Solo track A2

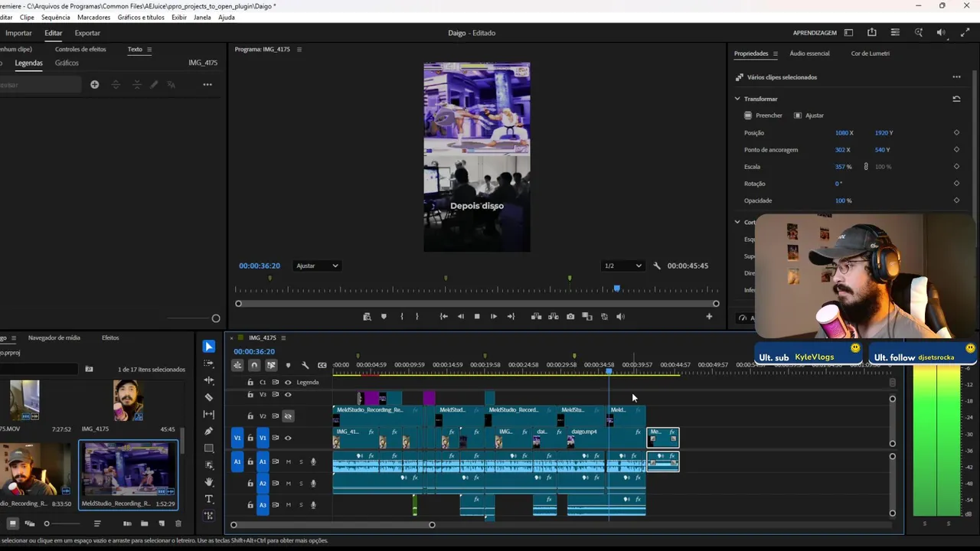point(301,483)
